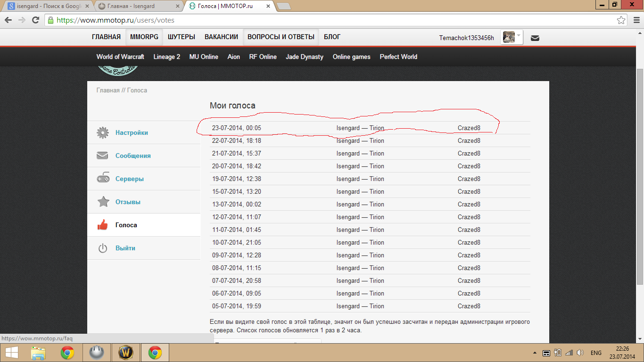Click the envelope icon beside Сообщения
644x362 pixels.
pyautogui.click(x=103, y=156)
